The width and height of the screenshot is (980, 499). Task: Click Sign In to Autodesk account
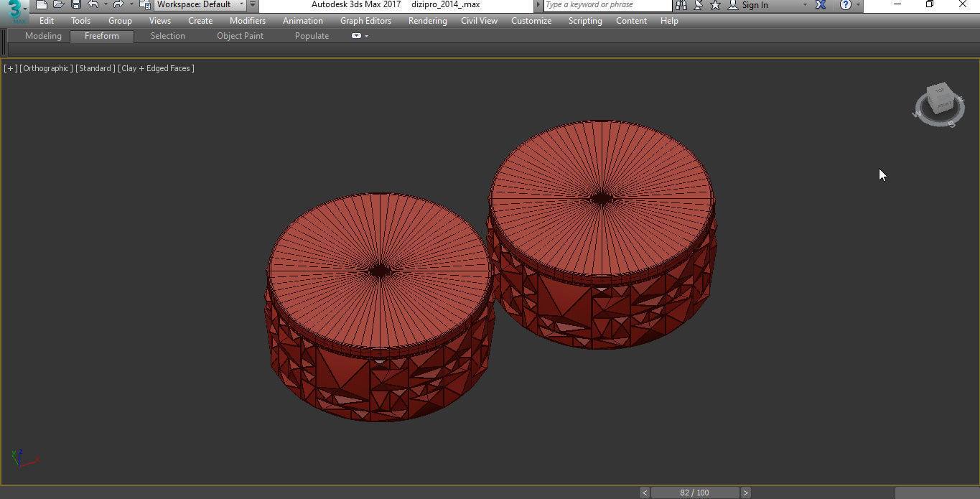tap(748, 5)
